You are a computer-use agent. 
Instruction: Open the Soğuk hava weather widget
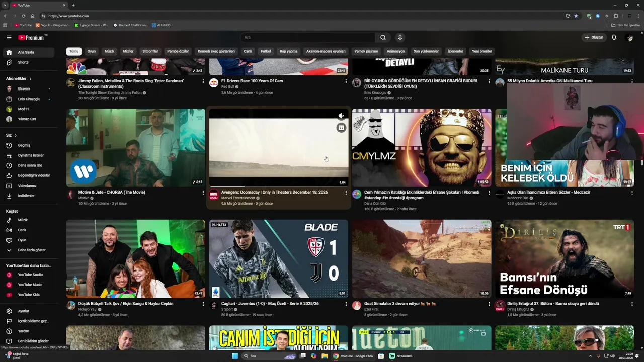coord(18,355)
